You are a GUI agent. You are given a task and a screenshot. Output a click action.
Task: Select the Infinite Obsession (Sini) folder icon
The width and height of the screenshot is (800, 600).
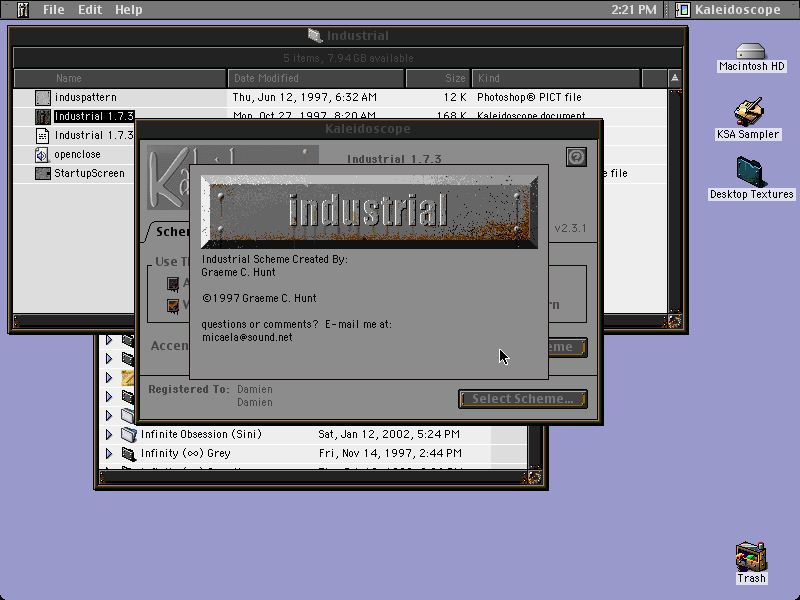coord(129,434)
